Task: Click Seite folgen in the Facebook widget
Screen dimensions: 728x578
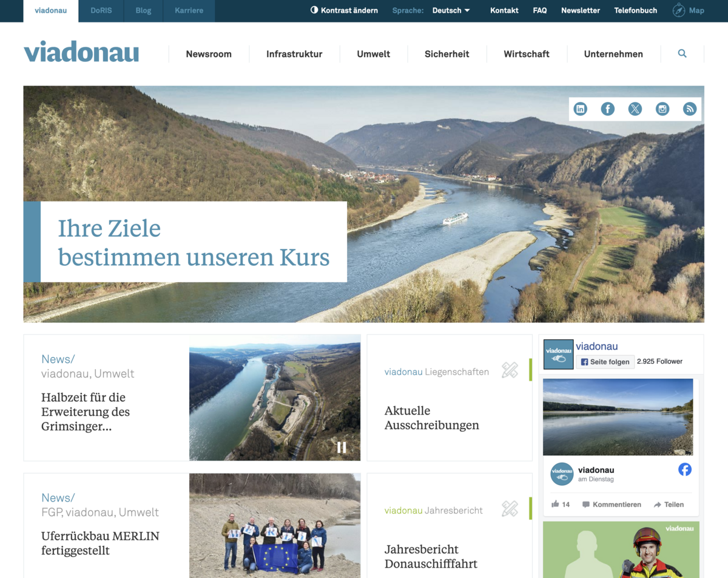Action: click(x=605, y=362)
